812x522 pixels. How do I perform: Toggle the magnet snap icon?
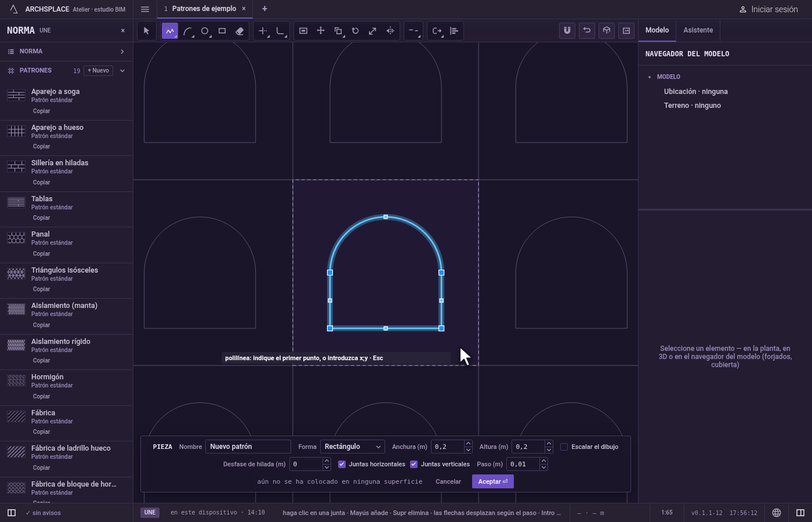(567, 31)
